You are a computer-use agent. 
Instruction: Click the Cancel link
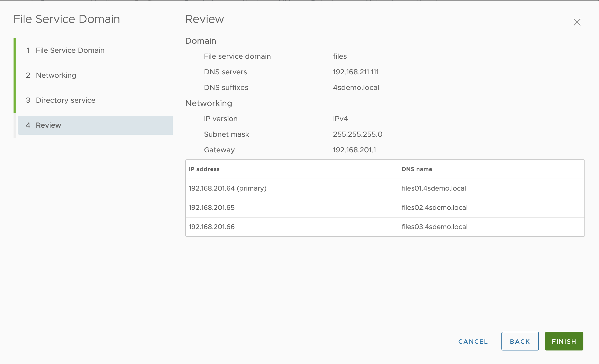coord(473,341)
